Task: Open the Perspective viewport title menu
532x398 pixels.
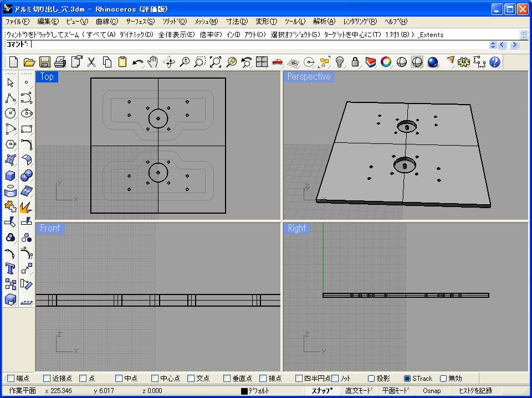Action: (x=309, y=77)
